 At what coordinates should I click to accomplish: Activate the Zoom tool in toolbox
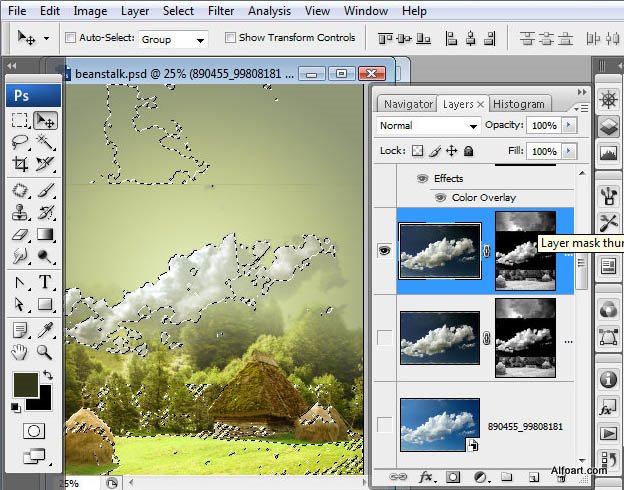point(45,352)
